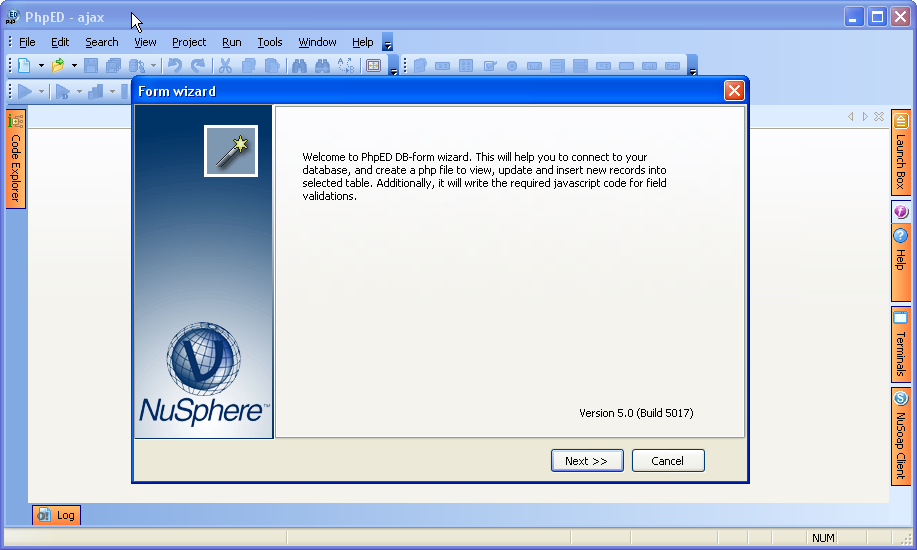Click Next >> in Form wizard
This screenshot has height=550, width=917.
(587, 460)
